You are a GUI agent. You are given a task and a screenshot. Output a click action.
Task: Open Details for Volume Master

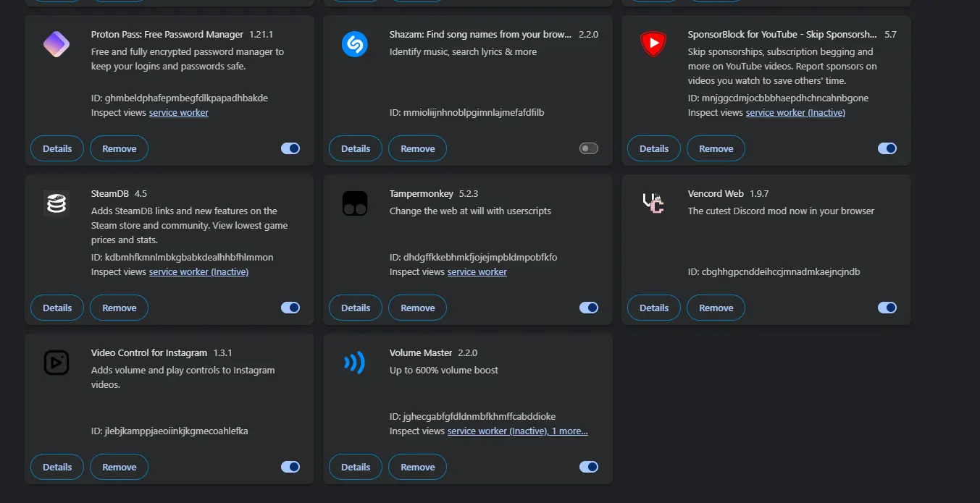(x=356, y=467)
